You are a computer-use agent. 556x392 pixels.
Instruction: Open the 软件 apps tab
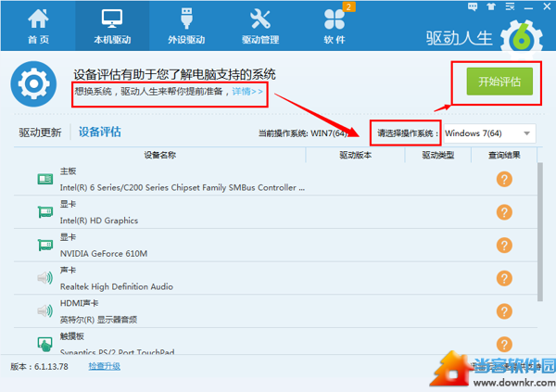335,26
